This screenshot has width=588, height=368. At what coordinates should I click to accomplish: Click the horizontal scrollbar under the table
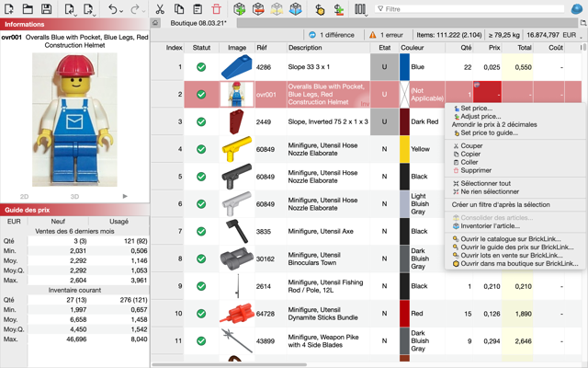[x=230, y=364]
